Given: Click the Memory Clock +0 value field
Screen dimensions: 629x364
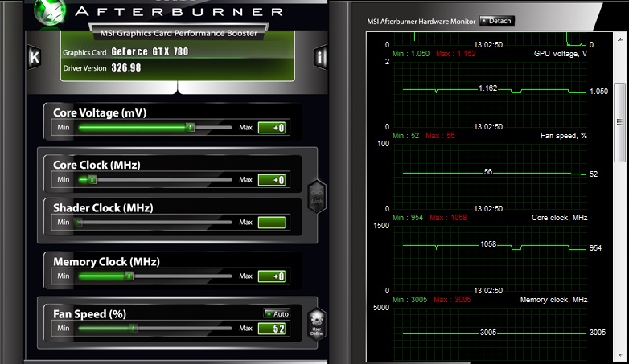Looking at the screenshot, I should click(x=272, y=276).
